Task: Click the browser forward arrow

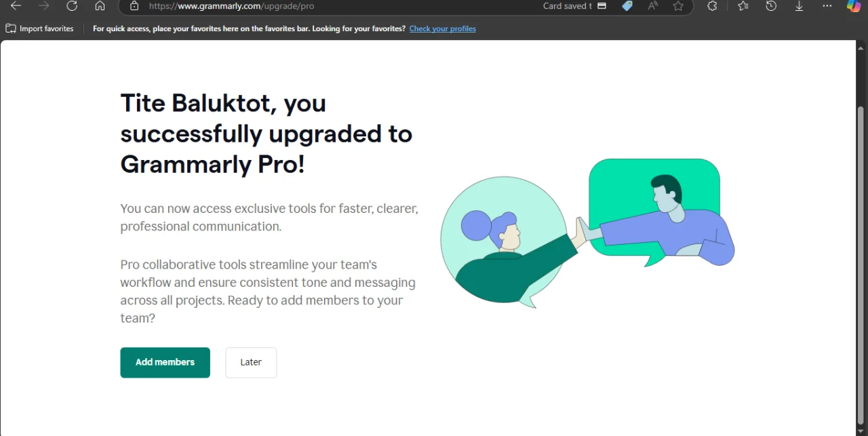Action: tap(44, 6)
